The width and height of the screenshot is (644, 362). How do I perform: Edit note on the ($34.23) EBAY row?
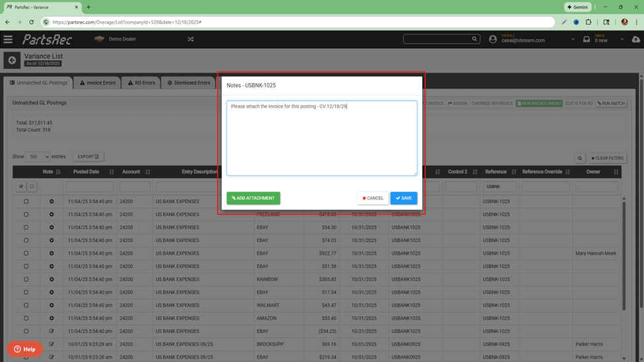(52, 331)
